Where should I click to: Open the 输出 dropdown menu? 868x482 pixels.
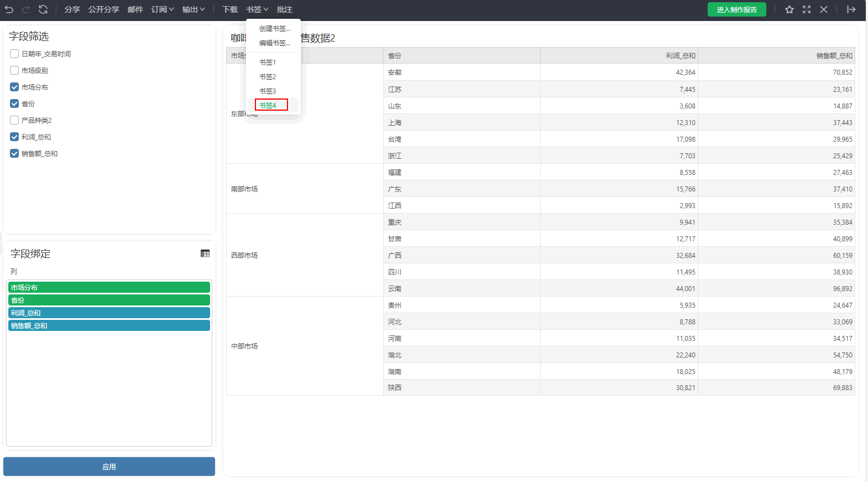194,9
